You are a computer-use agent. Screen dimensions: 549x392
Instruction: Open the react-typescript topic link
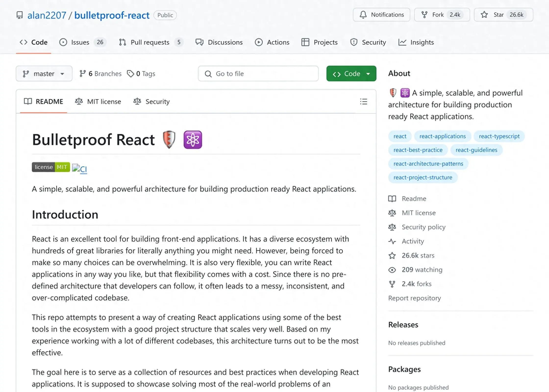point(499,136)
